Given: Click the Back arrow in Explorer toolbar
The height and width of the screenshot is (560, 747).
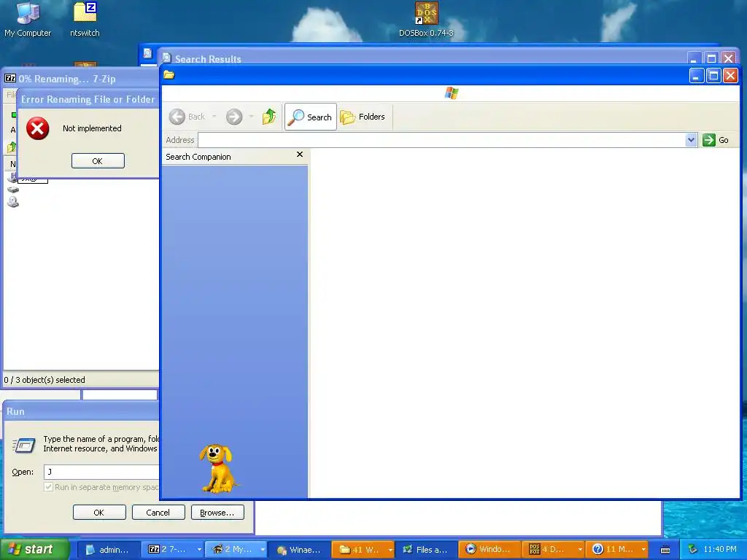Looking at the screenshot, I should click(177, 117).
